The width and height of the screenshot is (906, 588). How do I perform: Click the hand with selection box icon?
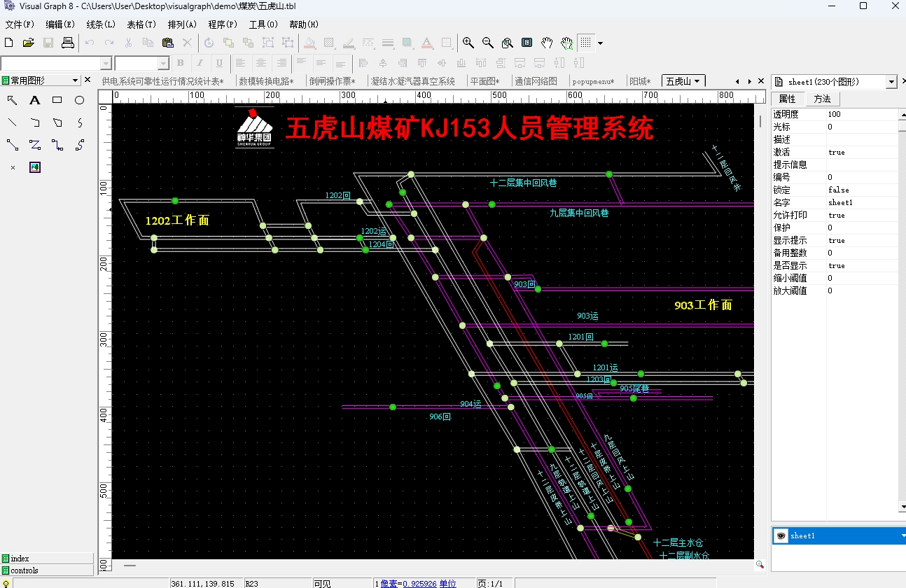566,43
